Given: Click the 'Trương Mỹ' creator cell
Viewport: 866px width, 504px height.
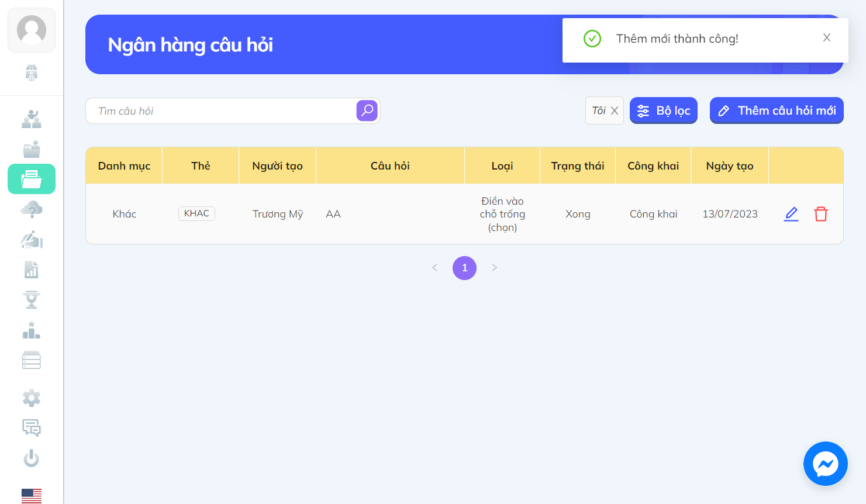Looking at the screenshot, I should point(278,214).
